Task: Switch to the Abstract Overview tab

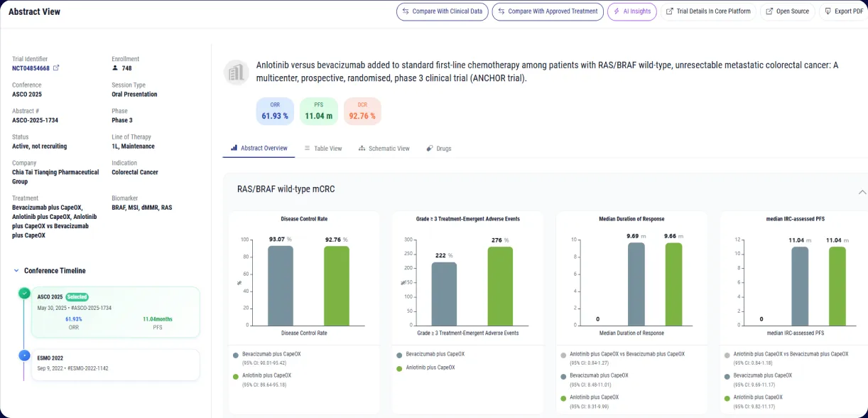Action: 259,149
